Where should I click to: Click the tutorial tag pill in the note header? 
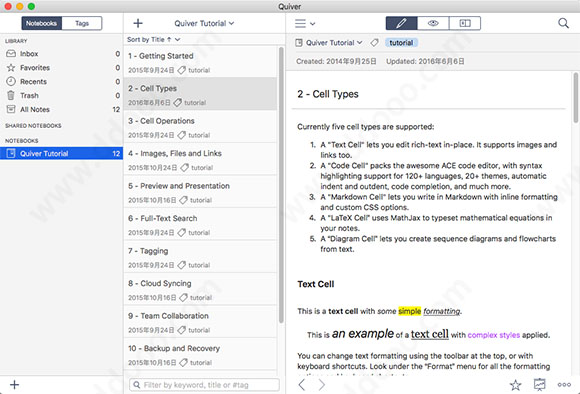tap(401, 43)
